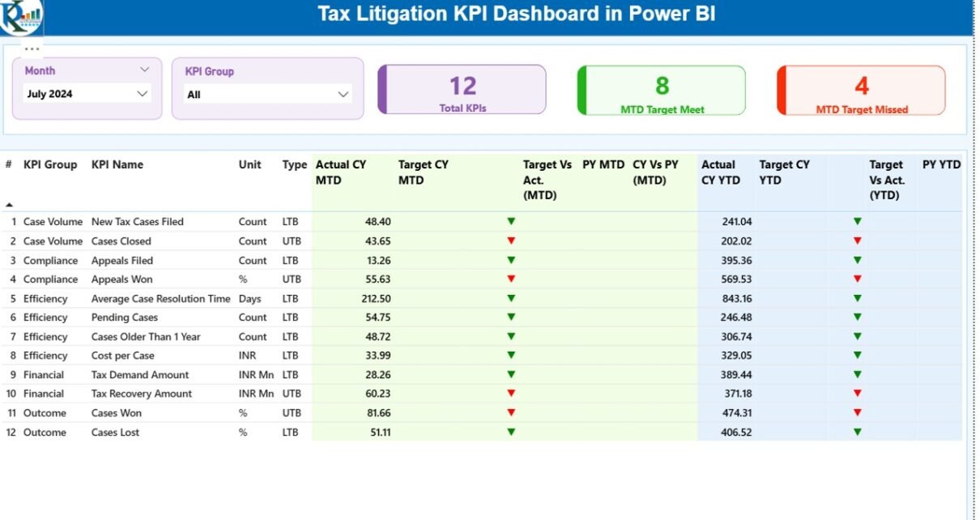980x520 pixels.
Task: Click red MTD arrow for Cases Closed row
Action: [511, 241]
